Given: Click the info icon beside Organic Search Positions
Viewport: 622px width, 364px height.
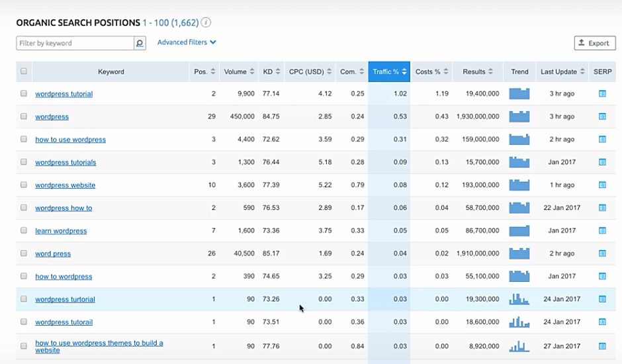Looking at the screenshot, I should coord(206,23).
